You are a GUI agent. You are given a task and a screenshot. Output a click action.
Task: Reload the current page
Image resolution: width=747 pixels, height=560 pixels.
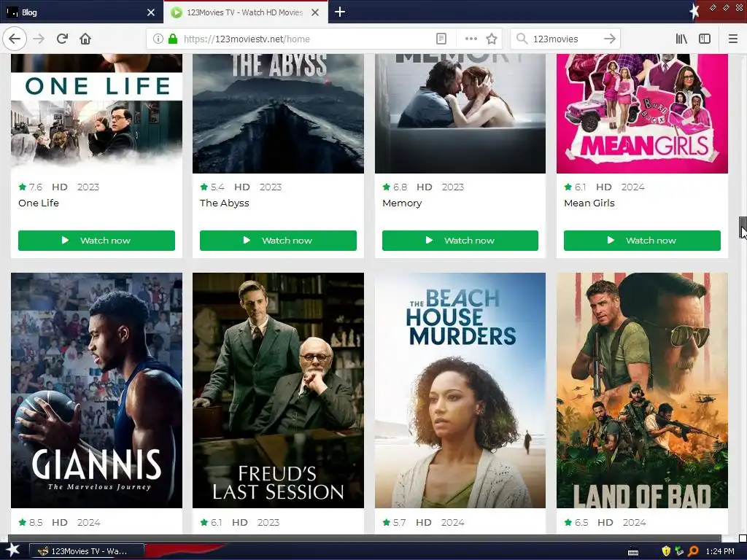coord(62,39)
